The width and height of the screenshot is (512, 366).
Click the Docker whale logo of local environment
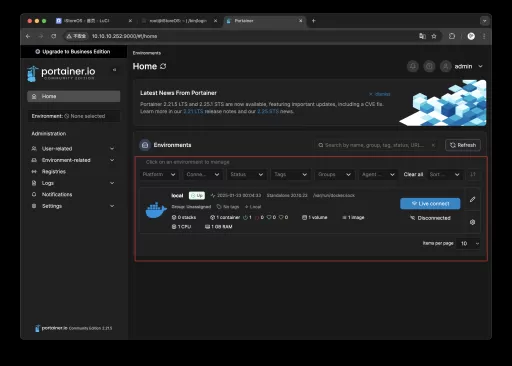pos(156,210)
